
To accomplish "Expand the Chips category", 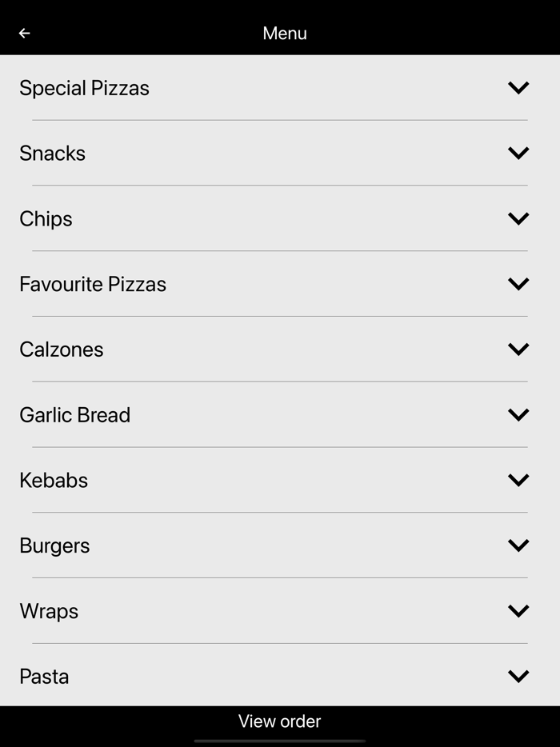I will (518, 218).
